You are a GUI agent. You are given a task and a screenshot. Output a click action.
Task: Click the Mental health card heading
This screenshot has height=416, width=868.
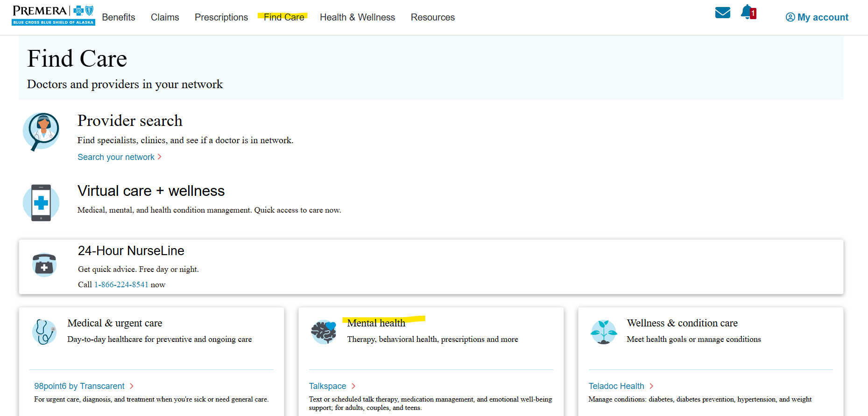tap(376, 323)
